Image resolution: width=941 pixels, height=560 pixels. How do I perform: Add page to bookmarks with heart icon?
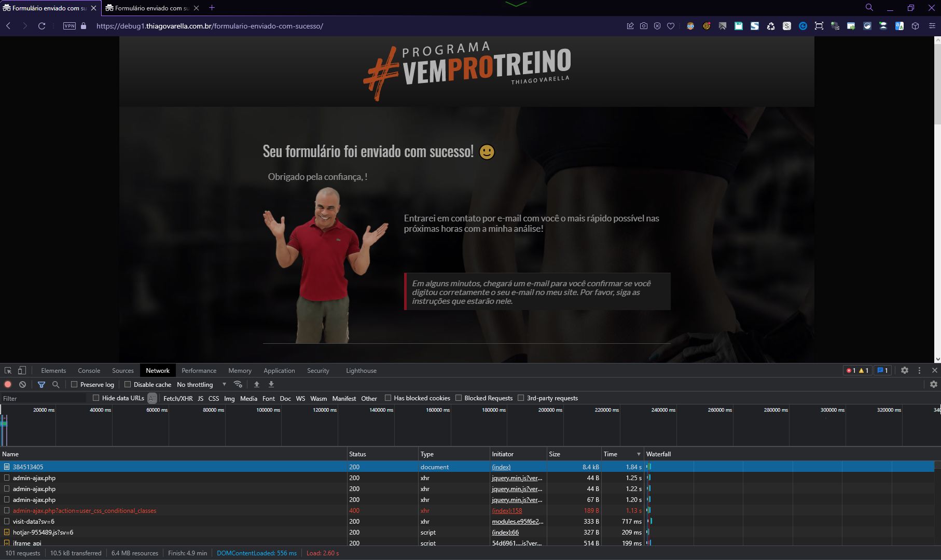pos(671,26)
